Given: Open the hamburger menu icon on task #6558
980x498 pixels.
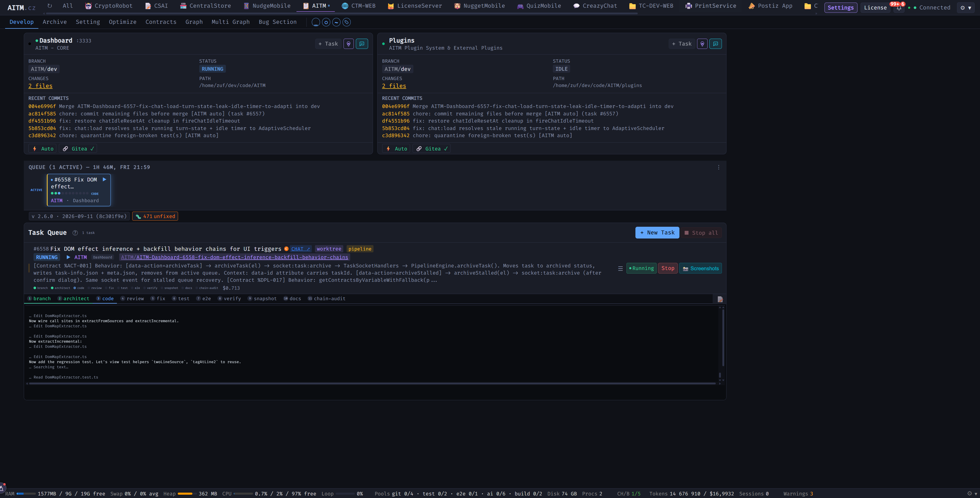Looking at the screenshot, I should click(x=621, y=269).
